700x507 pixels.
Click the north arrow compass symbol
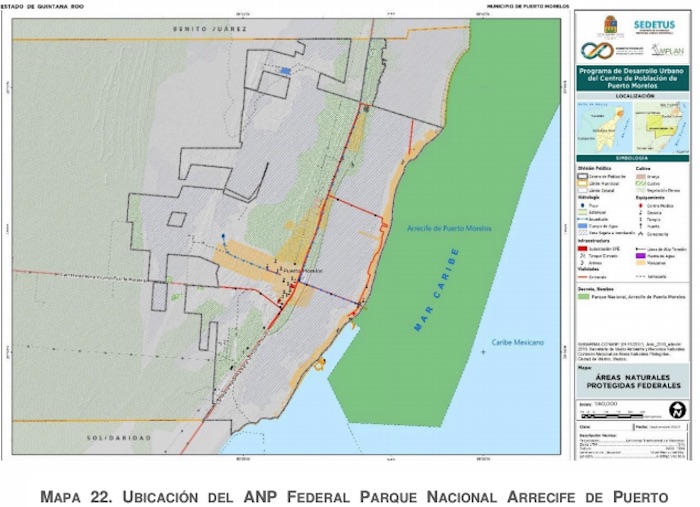click(x=676, y=409)
